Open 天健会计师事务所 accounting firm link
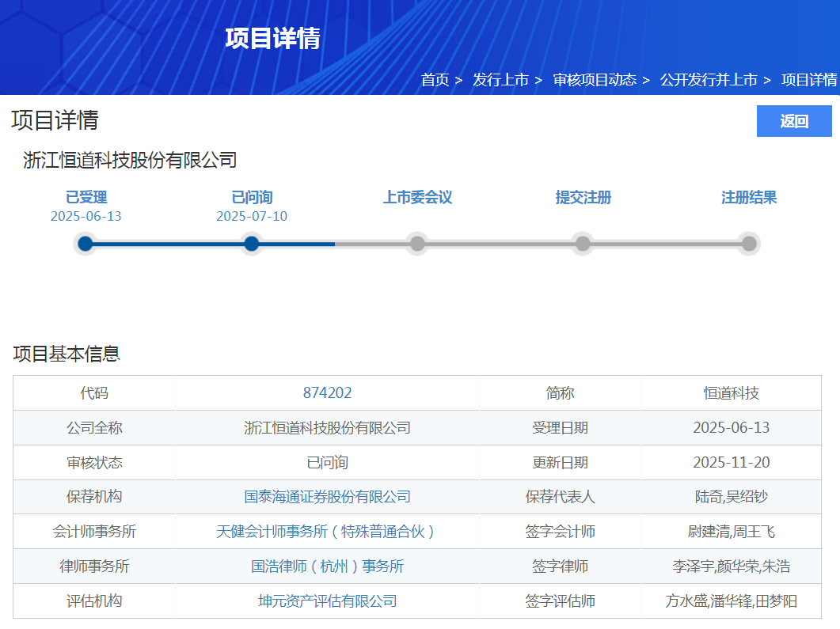 click(327, 532)
